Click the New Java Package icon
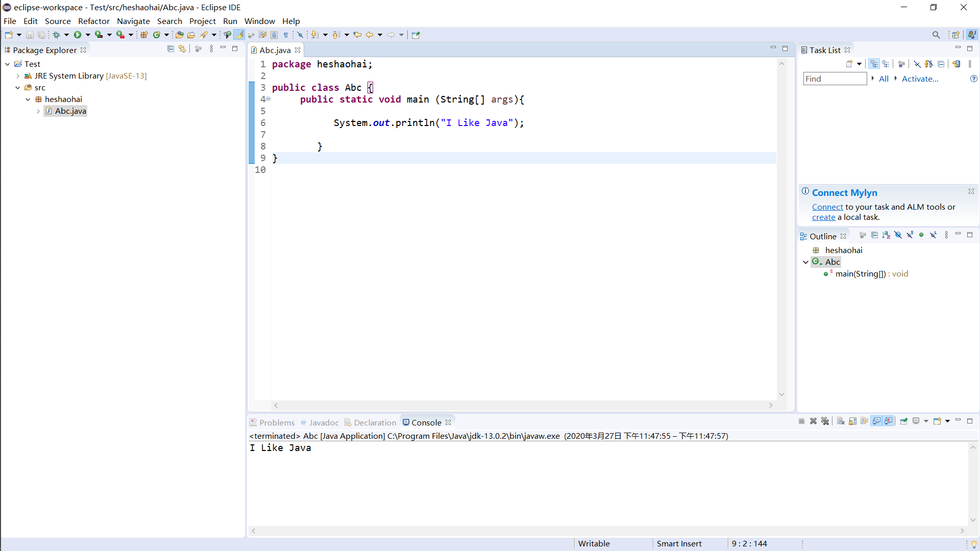 [x=144, y=35]
